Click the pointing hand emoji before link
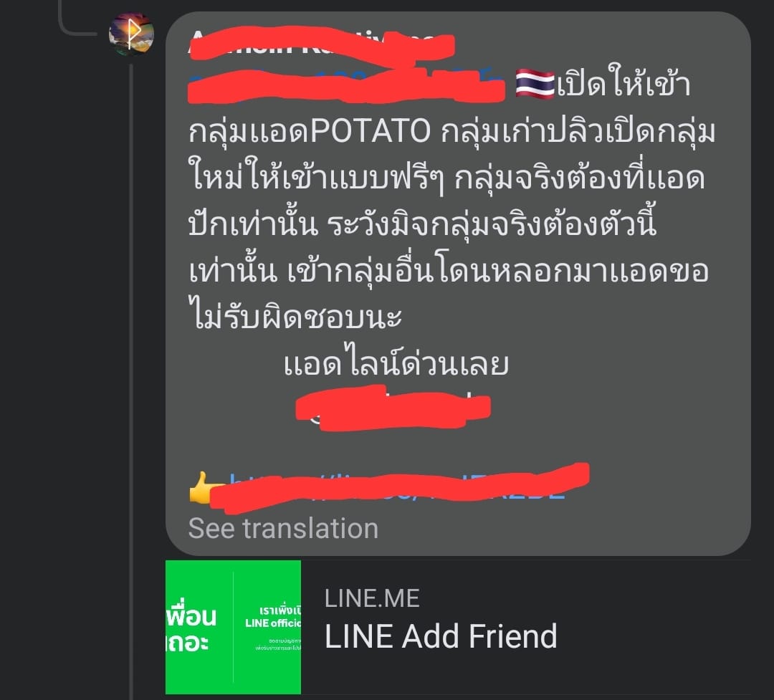This screenshot has height=700, width=774. pos(204,488)
